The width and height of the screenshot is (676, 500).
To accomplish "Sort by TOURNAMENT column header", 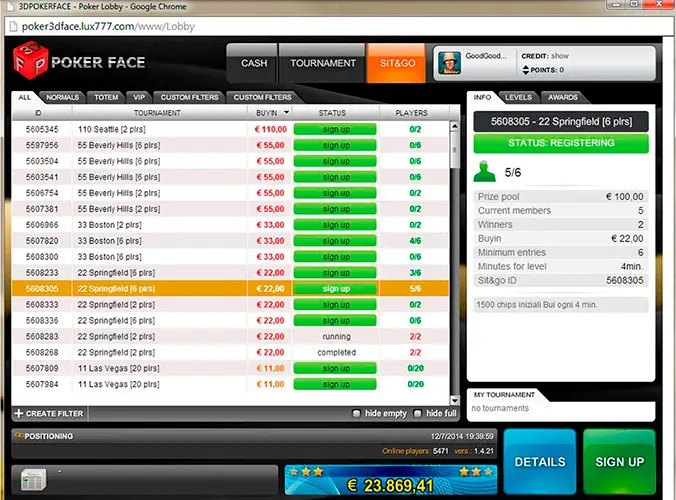I will [157, 112].
